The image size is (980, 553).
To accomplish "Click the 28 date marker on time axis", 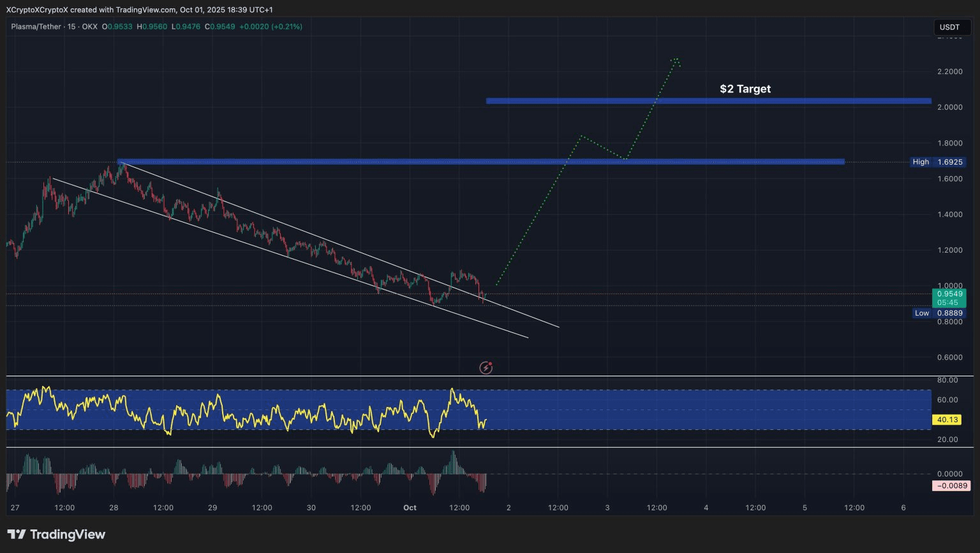I will click(x=114, y=508).
